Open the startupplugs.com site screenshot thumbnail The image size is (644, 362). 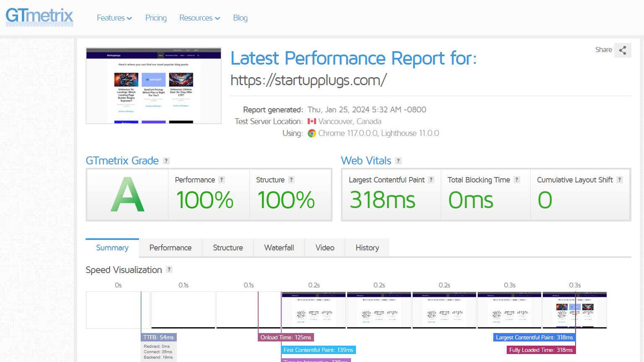coord(154,86)
